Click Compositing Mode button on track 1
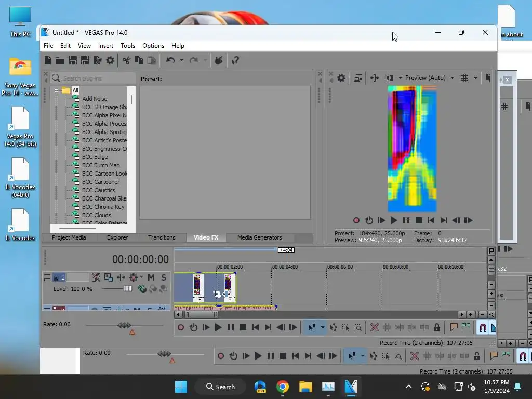 pyautogui.click(x=142, y=289)
